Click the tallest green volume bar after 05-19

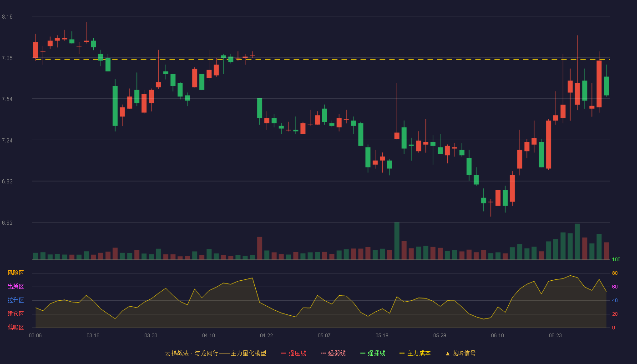(397, 241)
